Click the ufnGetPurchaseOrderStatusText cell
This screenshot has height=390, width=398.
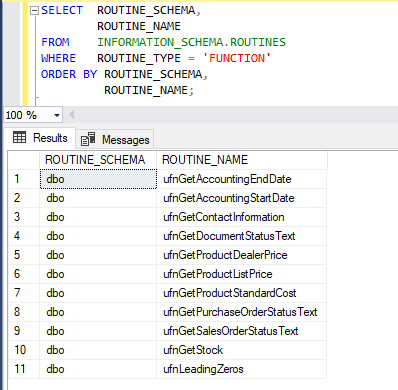241,312
